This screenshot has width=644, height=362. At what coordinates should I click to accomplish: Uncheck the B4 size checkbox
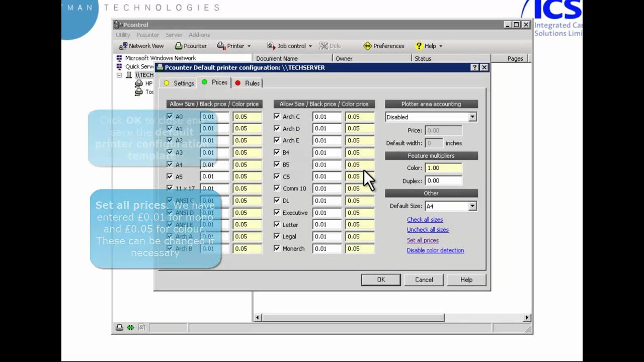(277, 152)
